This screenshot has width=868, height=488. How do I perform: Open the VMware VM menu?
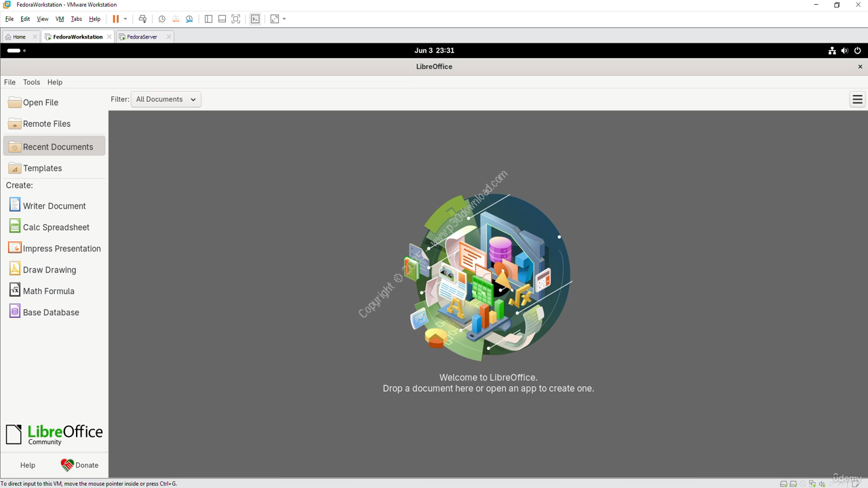point(60,19)
